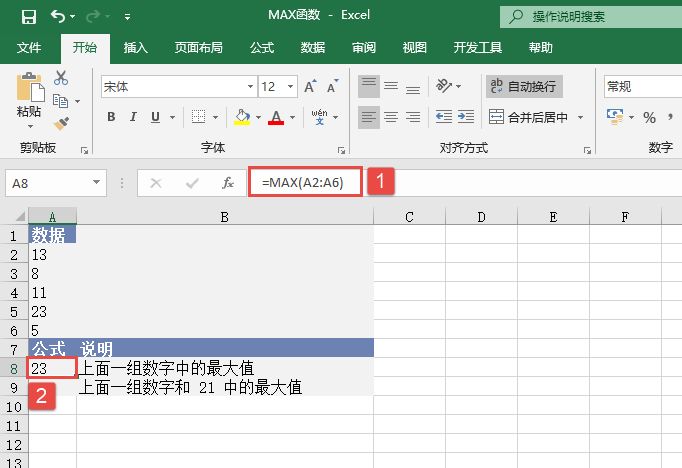
Task: Click the Increase Font Size icon
Action: coord(311,87)
